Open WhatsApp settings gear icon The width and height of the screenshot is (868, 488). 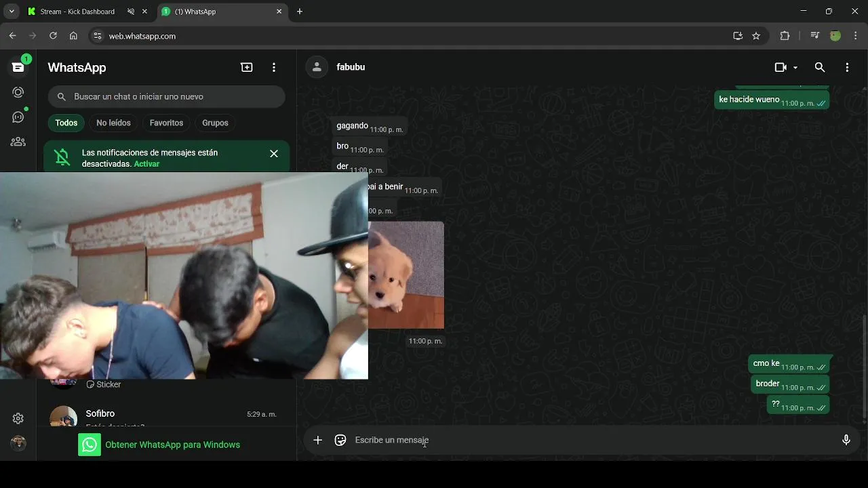click(18, 418)
